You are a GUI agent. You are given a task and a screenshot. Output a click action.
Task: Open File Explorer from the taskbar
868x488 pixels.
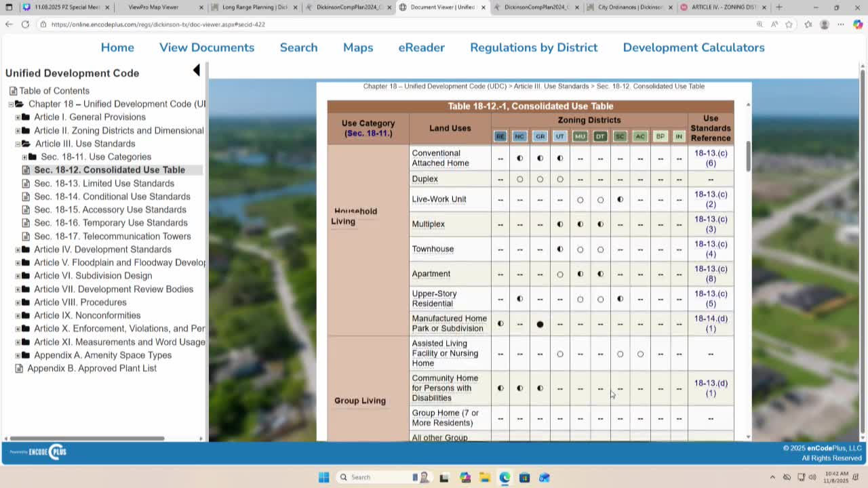pyautogui.click(x=484, y=477)
